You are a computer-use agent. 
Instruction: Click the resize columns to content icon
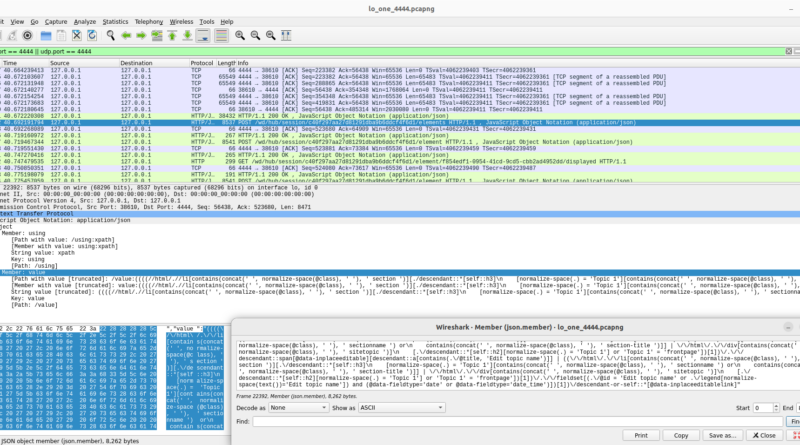(x=286, y=35)
